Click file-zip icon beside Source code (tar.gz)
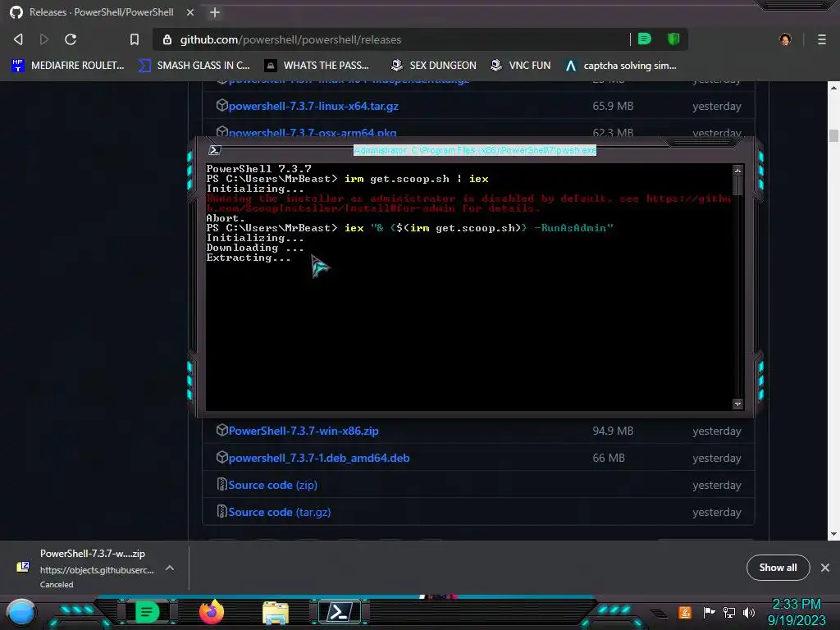 221,511
